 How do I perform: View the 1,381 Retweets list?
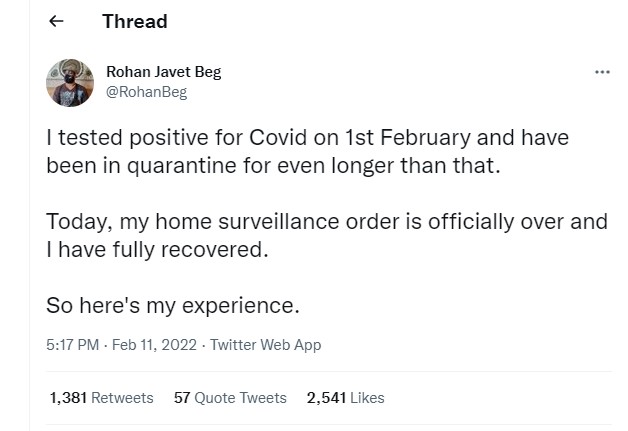(101, 398)
